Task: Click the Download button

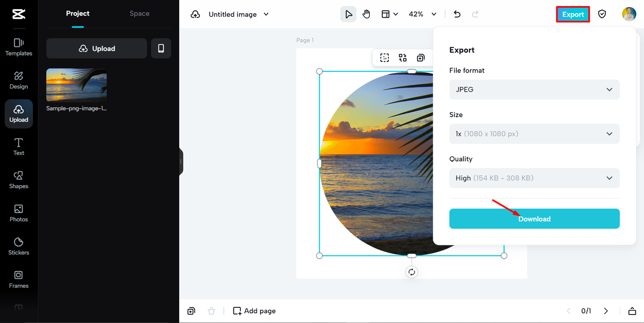Action: click(534, 219)
